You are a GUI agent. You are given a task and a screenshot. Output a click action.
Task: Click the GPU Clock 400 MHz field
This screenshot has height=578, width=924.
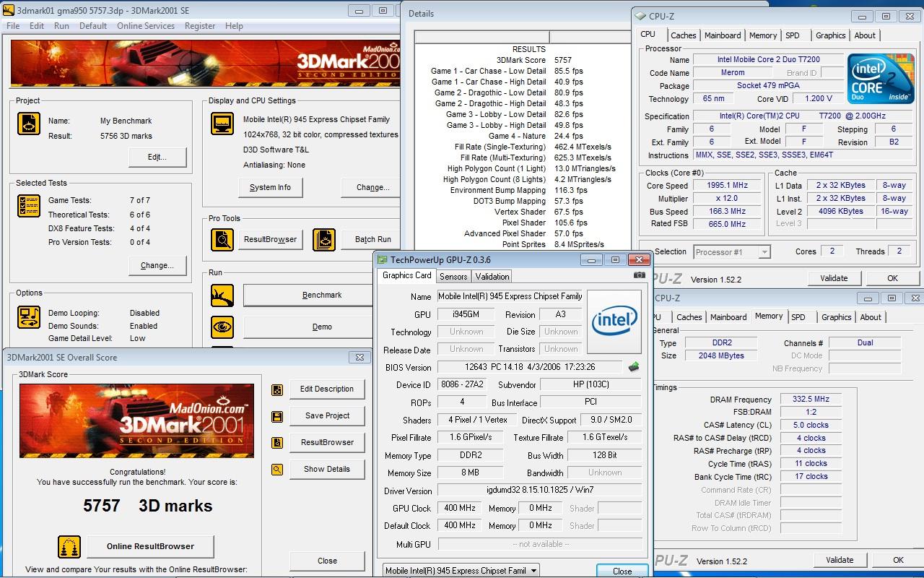[x=459, y=509]
